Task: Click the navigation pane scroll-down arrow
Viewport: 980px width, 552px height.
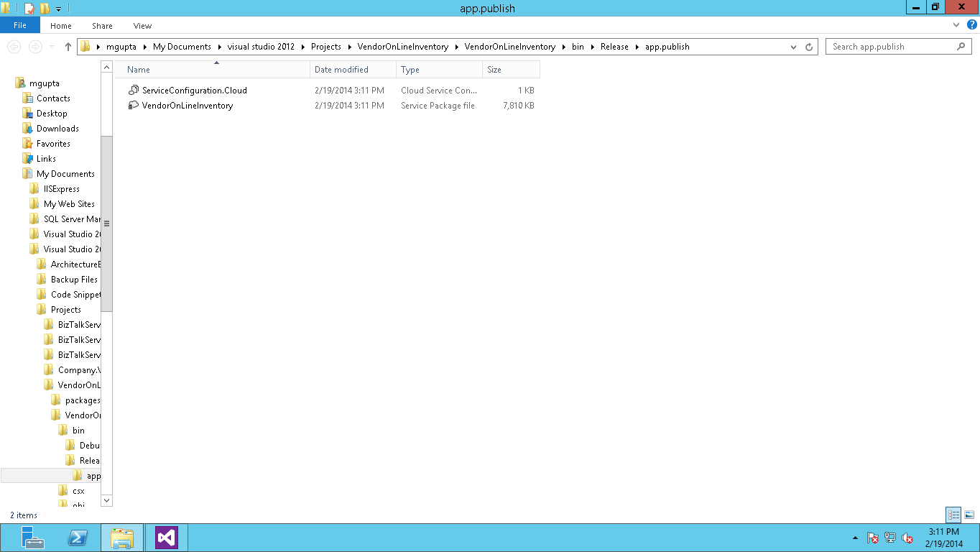Action: click(106, 500)
